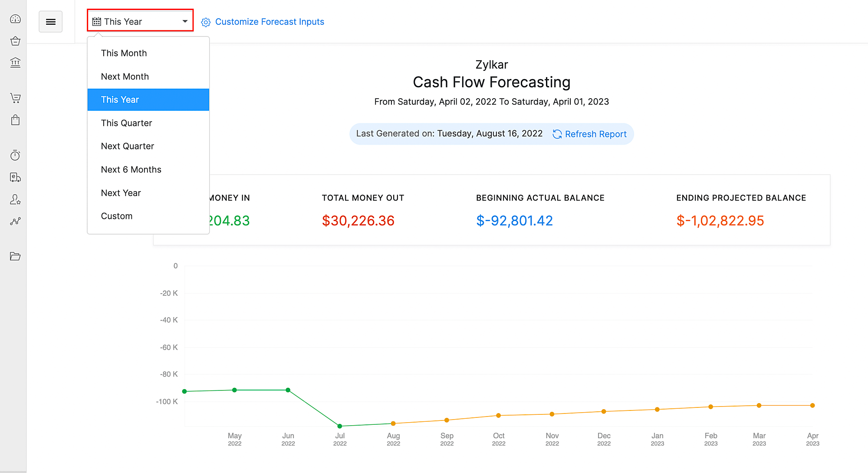Collapse the This Year date range dropdown
Screen dimensions: 868x473
(x=140, y=21)
